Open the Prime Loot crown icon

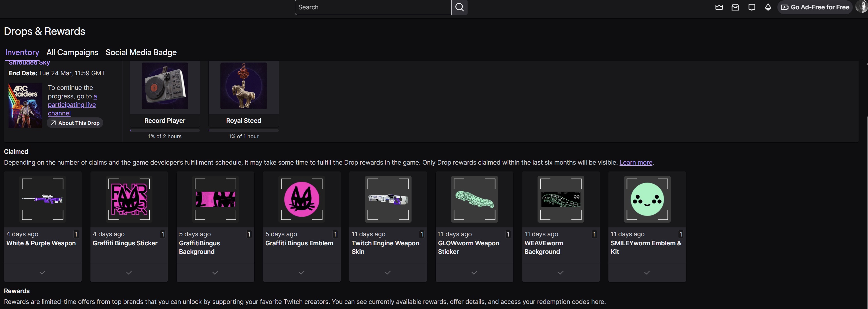click(x=719, y=7)
